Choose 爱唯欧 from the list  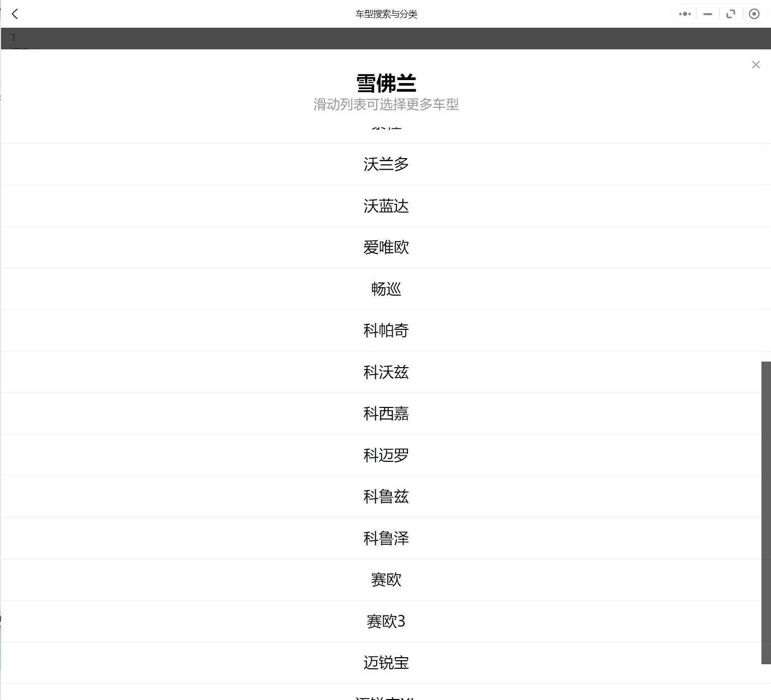[386, 247]
